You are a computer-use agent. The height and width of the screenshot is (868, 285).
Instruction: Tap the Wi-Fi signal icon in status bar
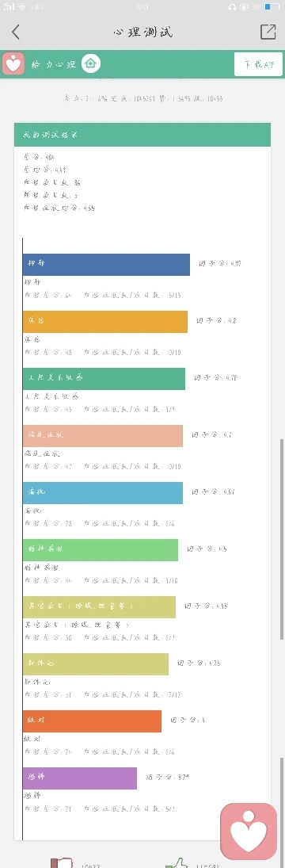[x=21, y=7]
